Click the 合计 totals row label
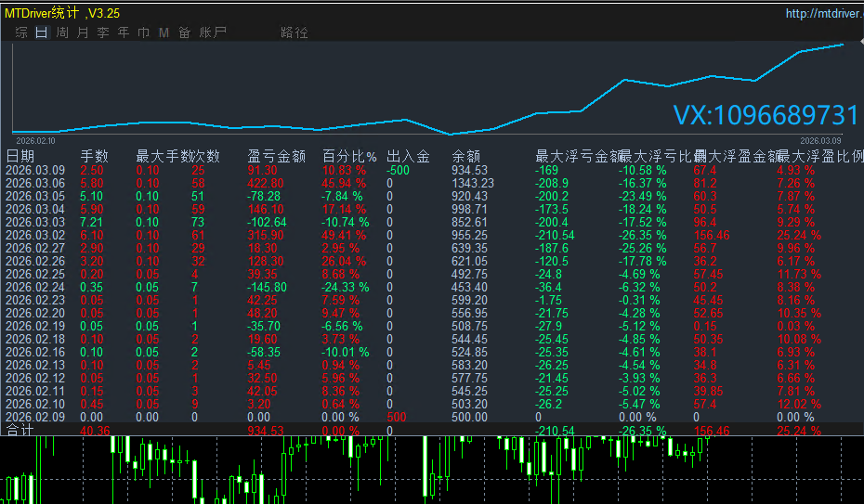The height and width of the screenshot is (504, 864). [x=20, y=432]
